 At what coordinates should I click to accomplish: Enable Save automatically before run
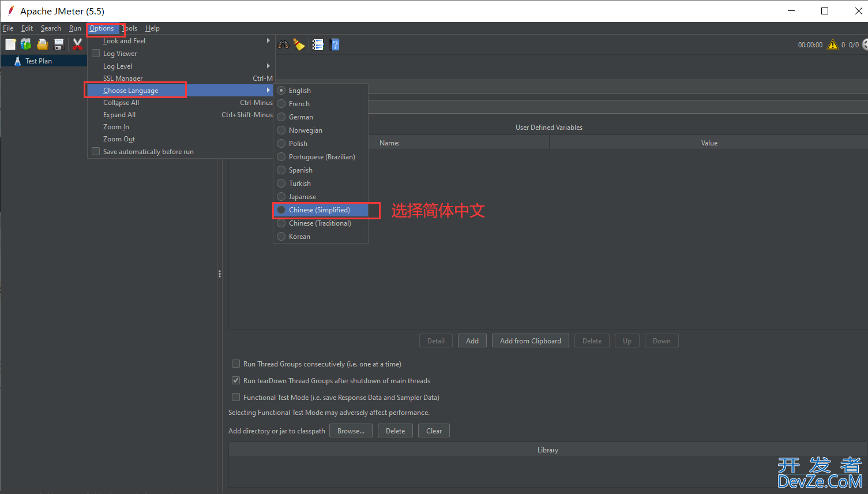coord(96,151)
